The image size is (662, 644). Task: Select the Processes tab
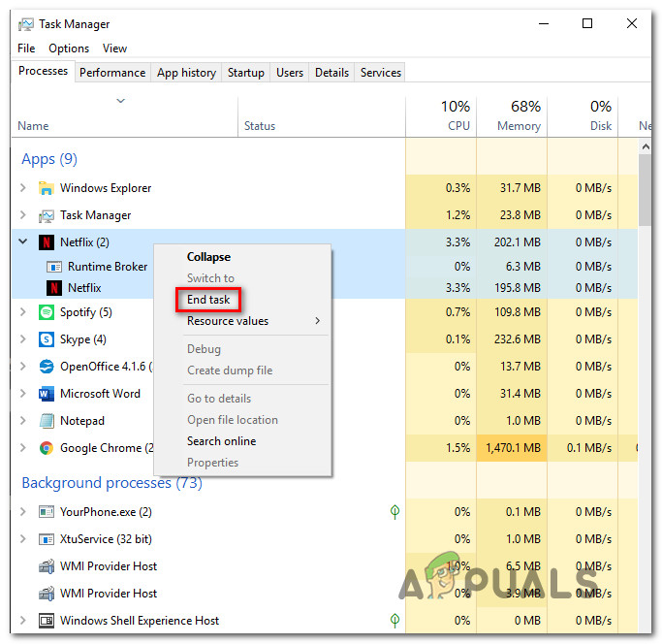coord(43,71)
